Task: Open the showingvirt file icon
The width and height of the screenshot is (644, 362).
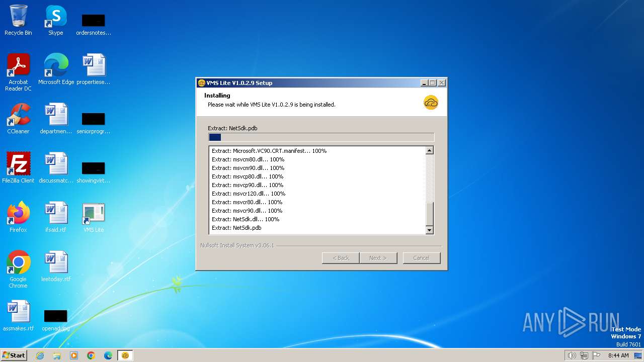Action: [x=94, y=171]
